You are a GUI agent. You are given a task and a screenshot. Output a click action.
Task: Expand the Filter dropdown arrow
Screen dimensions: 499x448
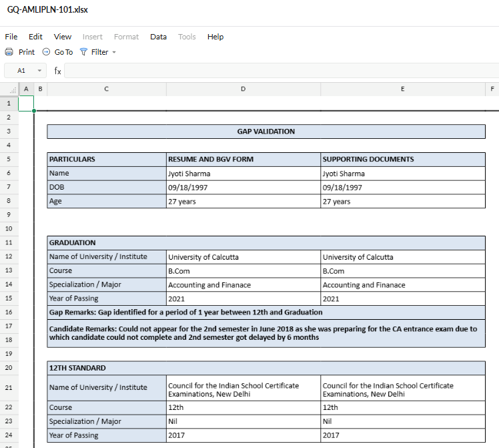(114, 52)
